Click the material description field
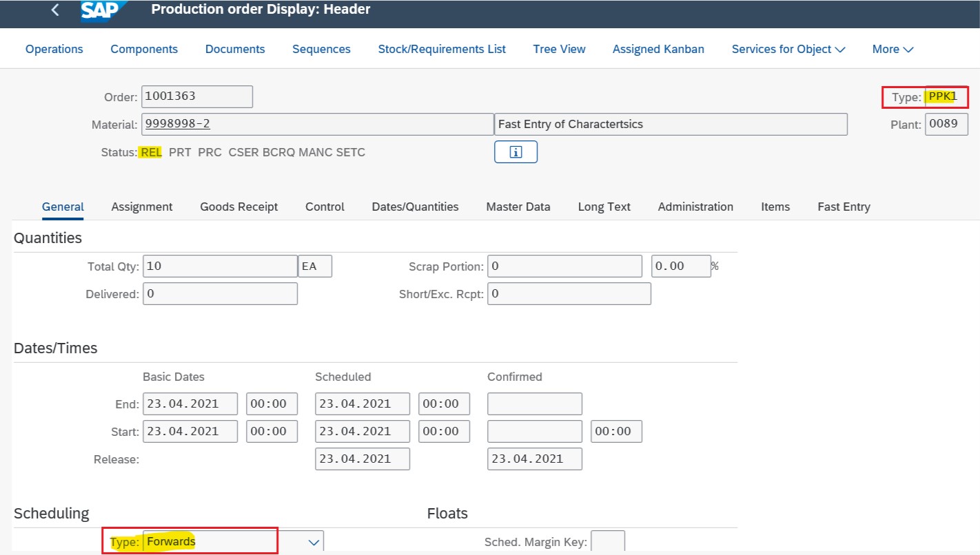 tap(671, 124)
